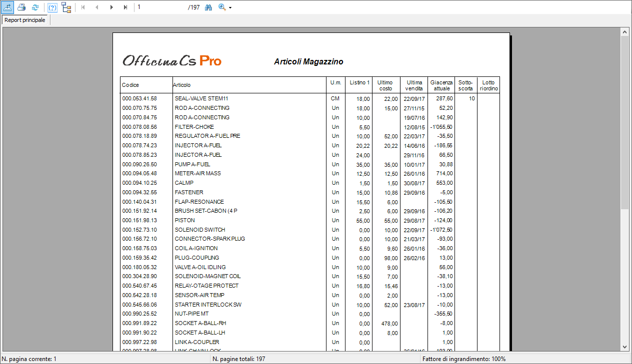Click the sotto-scorta value 10

click(x=471, y=99)
